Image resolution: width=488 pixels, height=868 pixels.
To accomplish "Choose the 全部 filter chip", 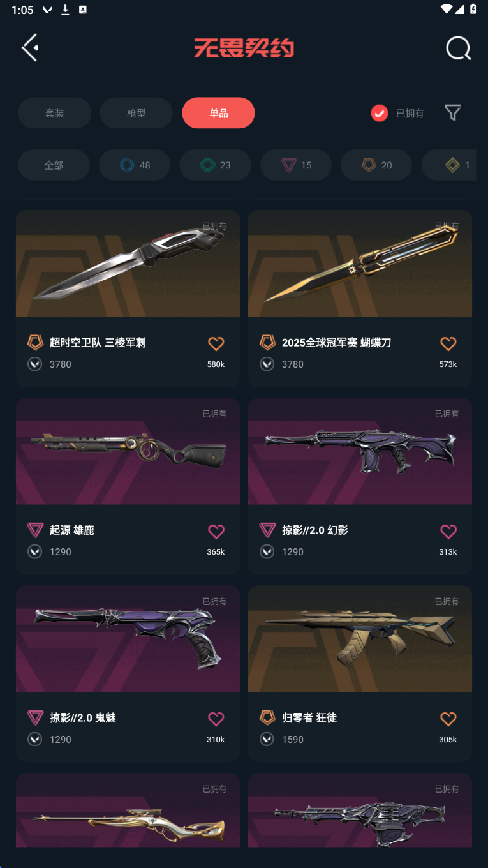I will (x=54, y=165).
